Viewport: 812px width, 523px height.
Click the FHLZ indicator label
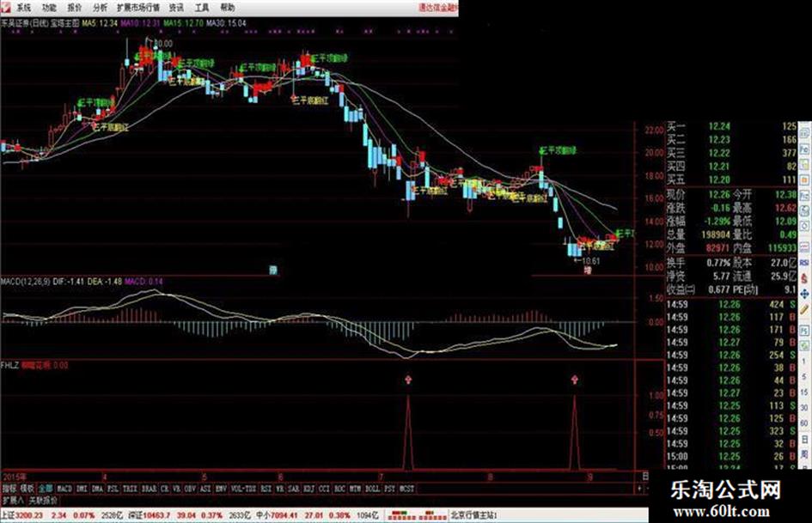click(x=9, y=365)
